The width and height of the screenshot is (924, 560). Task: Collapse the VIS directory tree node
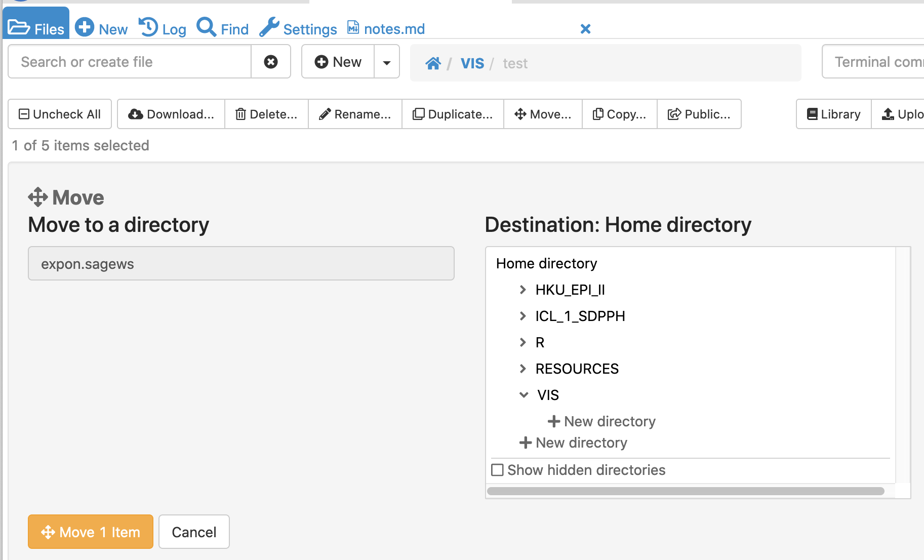[x=524, y=395]
